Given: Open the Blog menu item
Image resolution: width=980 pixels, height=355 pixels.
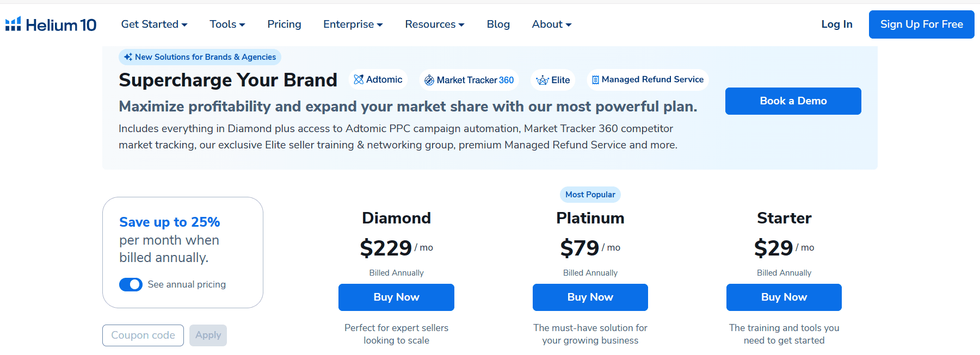Looking at the screenshot, I should click(498, 24).
